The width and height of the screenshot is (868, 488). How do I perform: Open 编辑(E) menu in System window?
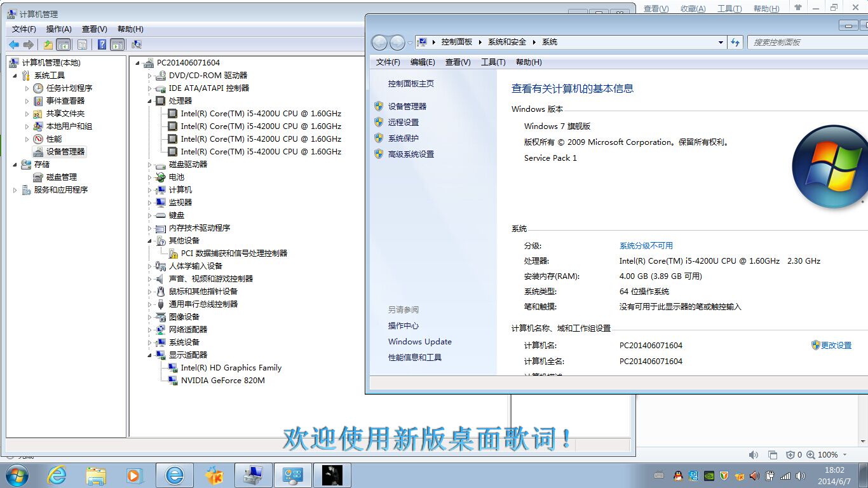423,62
